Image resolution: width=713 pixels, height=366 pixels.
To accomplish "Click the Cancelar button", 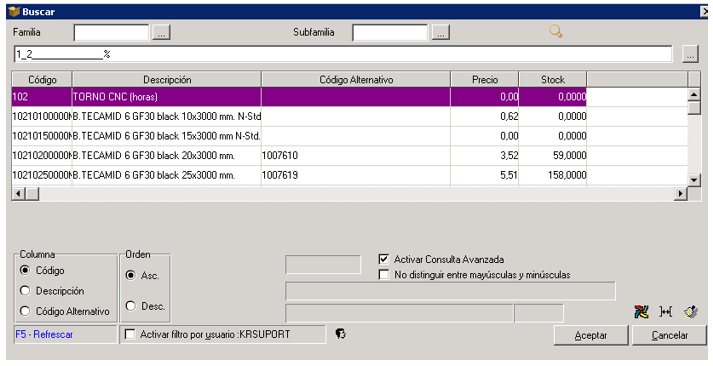I will click(669, 336).
